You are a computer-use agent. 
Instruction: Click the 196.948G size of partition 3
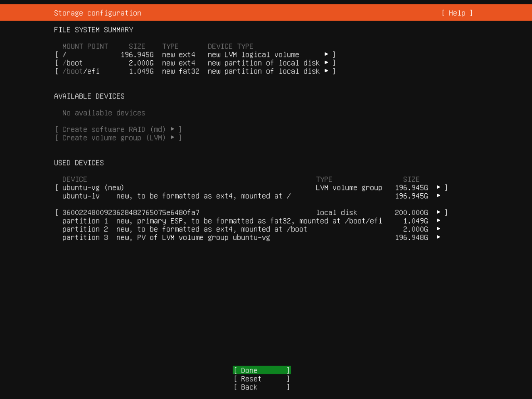coord(411,237)
